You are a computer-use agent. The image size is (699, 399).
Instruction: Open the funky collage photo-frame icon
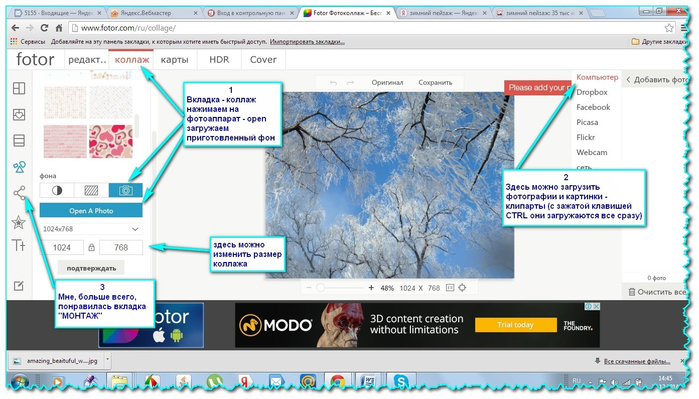[x=19, y=115]
